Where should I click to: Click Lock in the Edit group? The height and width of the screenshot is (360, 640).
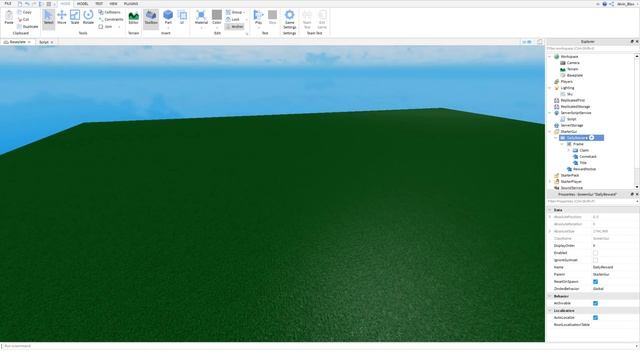[x=233, y=19]
